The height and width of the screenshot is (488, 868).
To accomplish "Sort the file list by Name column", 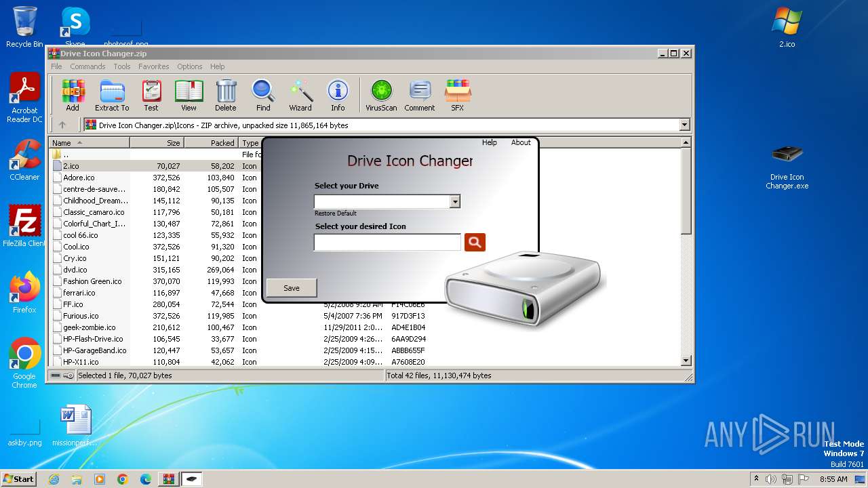I will pos(89,142).
